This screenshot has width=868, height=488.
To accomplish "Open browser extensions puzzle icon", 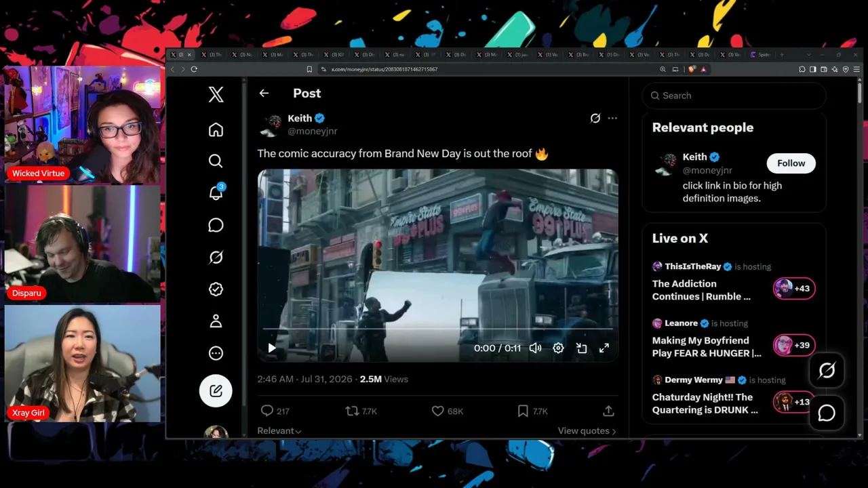I will (x=802, y=69).
